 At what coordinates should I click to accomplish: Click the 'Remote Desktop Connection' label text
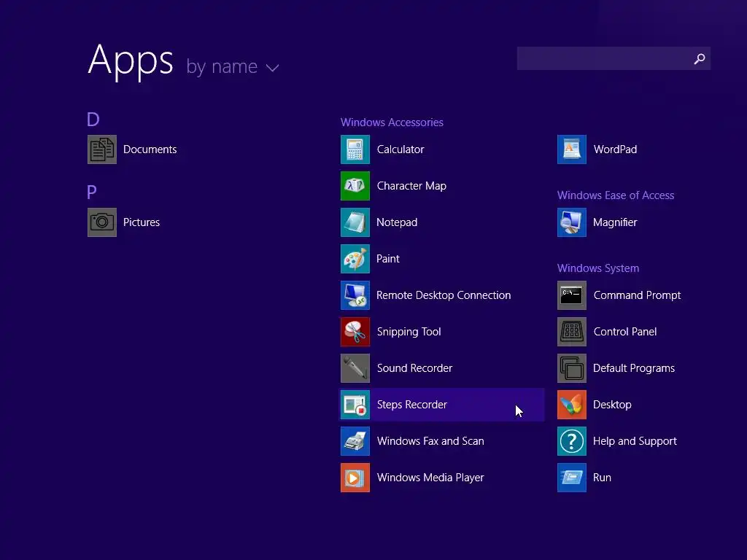click(444, 295)
